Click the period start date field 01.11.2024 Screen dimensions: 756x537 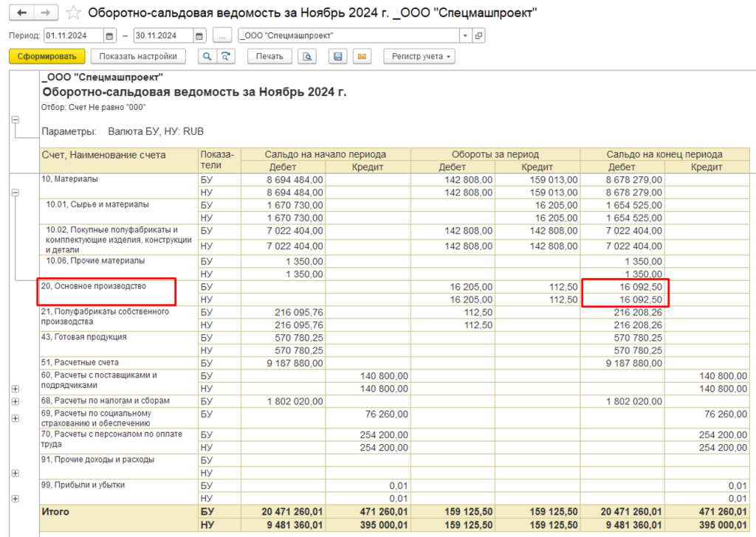74,35
